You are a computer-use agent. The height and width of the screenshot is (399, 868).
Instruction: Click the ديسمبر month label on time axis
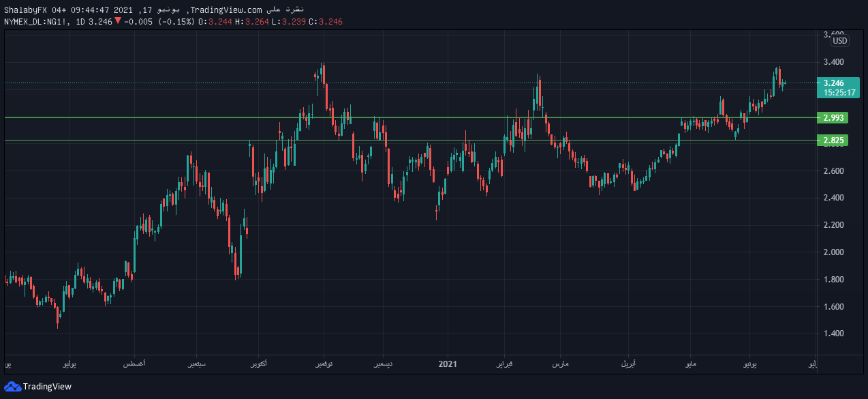click(383, 365)
